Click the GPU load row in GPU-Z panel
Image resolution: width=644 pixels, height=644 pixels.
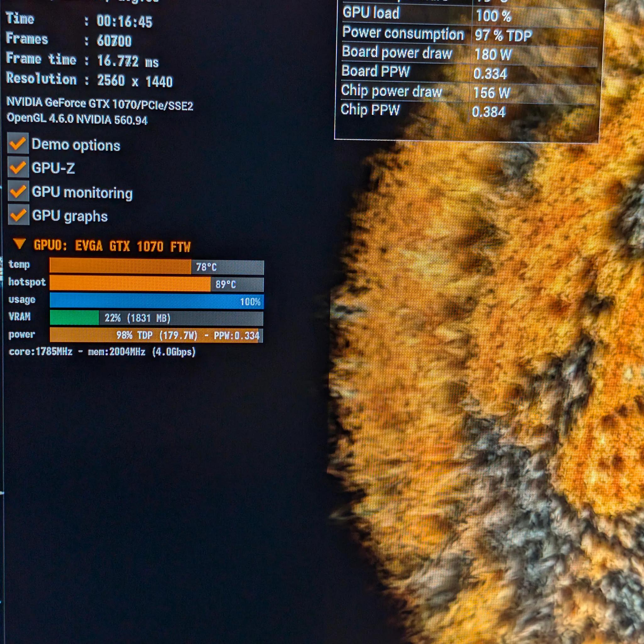471,14
